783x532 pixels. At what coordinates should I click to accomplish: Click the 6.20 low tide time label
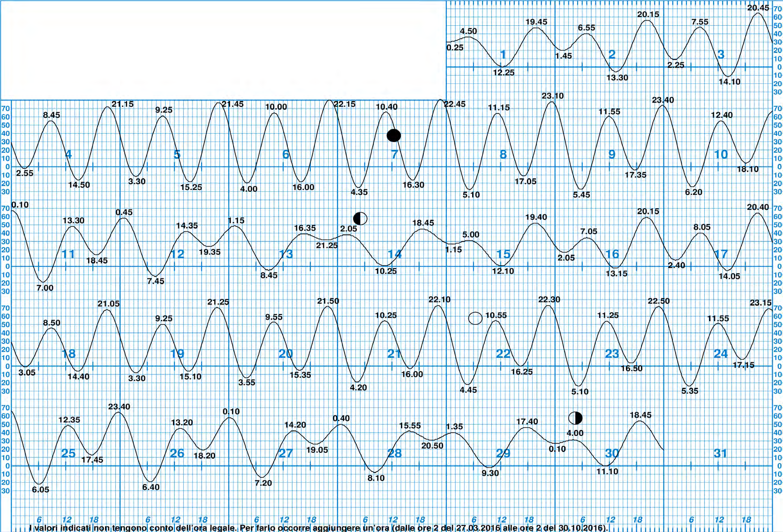click(694, 192)
